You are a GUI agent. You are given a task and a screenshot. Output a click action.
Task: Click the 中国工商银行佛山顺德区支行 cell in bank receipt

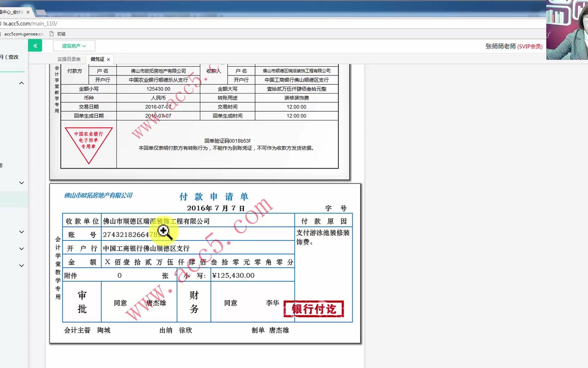coord(296,80)
